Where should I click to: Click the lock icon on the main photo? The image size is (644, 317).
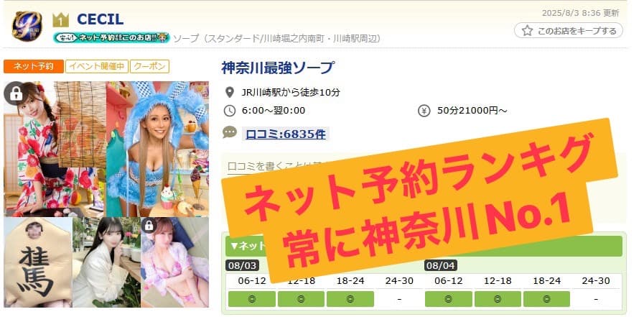(16, 93)
